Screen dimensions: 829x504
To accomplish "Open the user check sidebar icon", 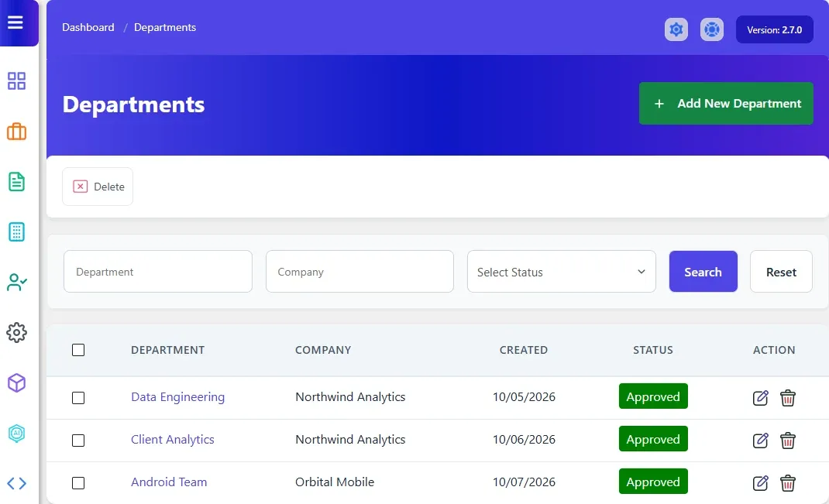I will click(16, 282).
